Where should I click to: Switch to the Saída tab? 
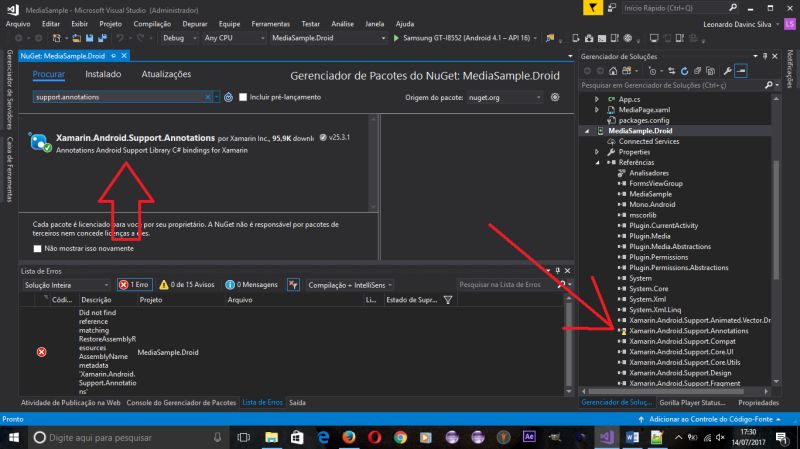(x=297, y=403)
